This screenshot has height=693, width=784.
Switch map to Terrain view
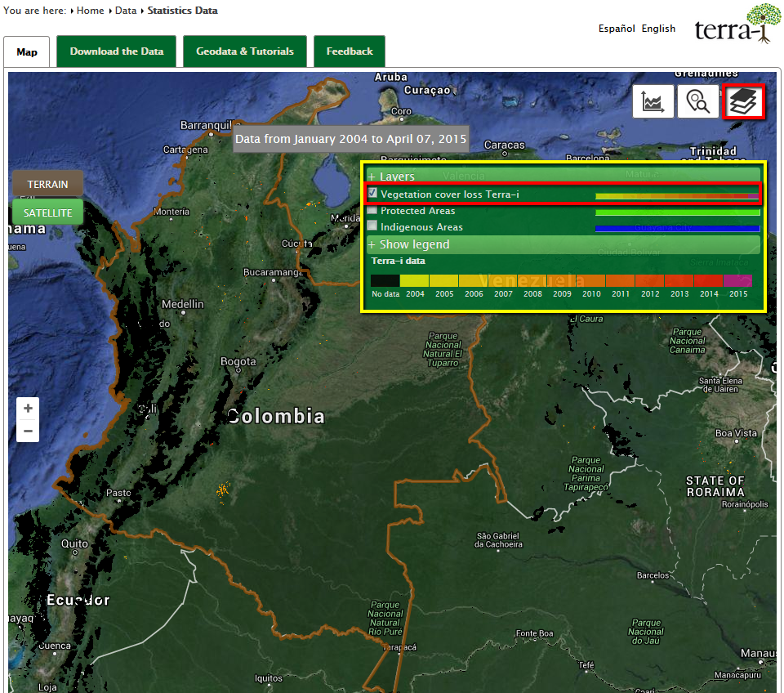(x=47, y=184)
